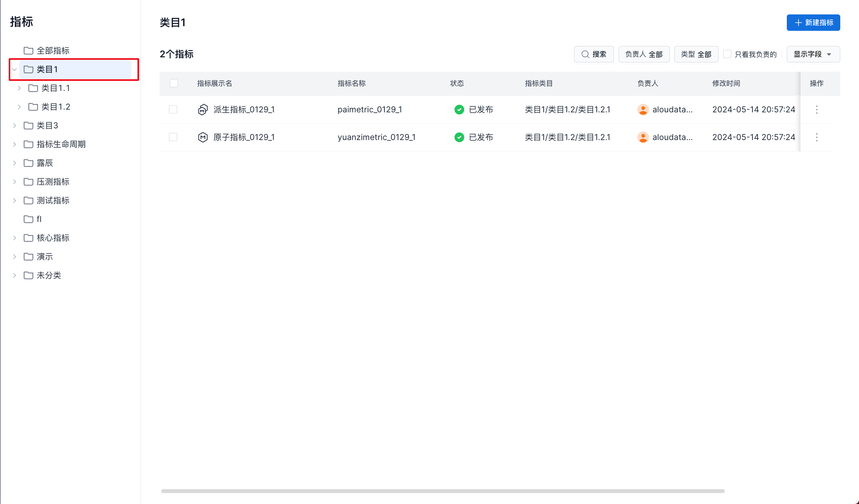Collapse the 类目1 folder chevron

click(x=14, y=69)
